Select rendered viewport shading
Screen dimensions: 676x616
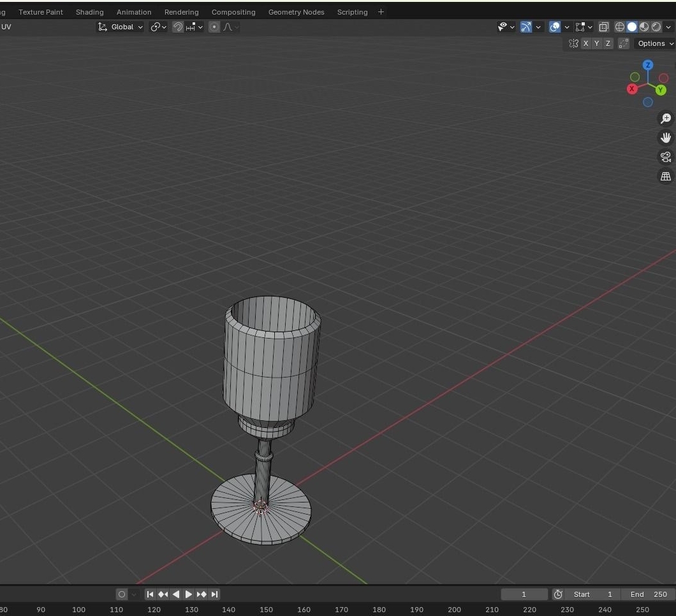[656, 27]
